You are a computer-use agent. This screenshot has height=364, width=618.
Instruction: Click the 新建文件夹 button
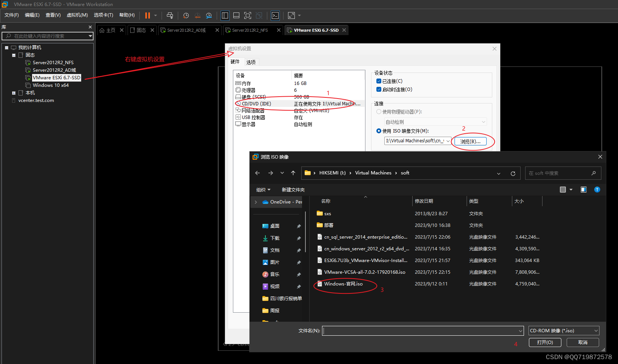pos(293,190)
